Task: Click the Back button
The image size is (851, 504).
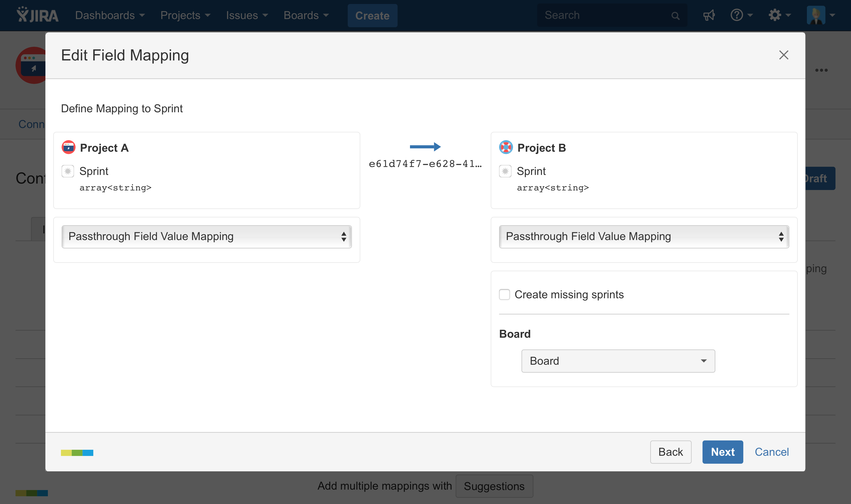Action: (x=670, y=452)
